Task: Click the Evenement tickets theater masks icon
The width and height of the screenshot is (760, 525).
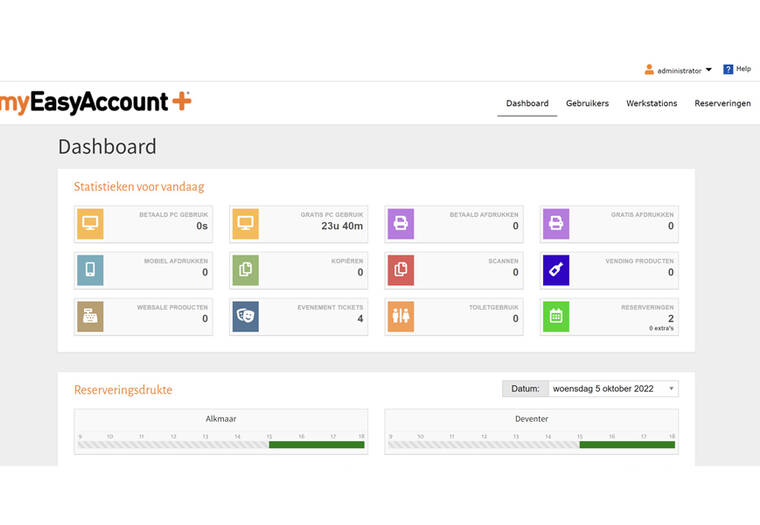Action: pyautogui.click(x=245, y=316)
